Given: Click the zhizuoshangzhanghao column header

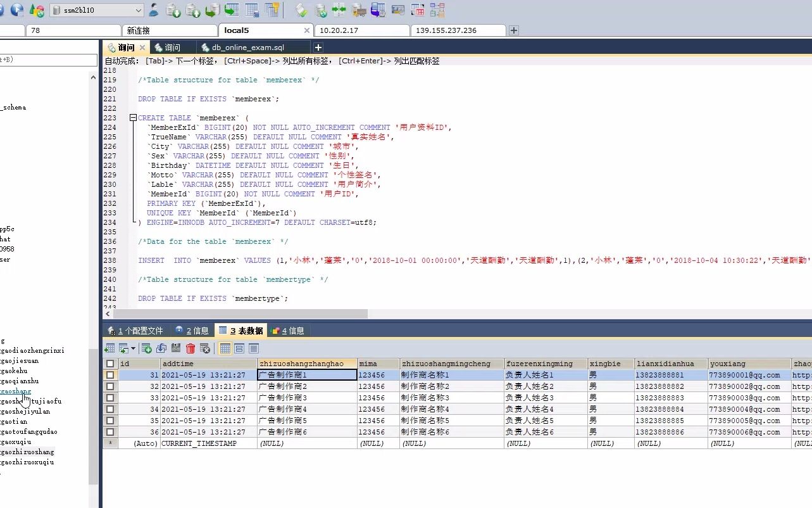Looking at the screenshot, I should click(x=307, y=364).
